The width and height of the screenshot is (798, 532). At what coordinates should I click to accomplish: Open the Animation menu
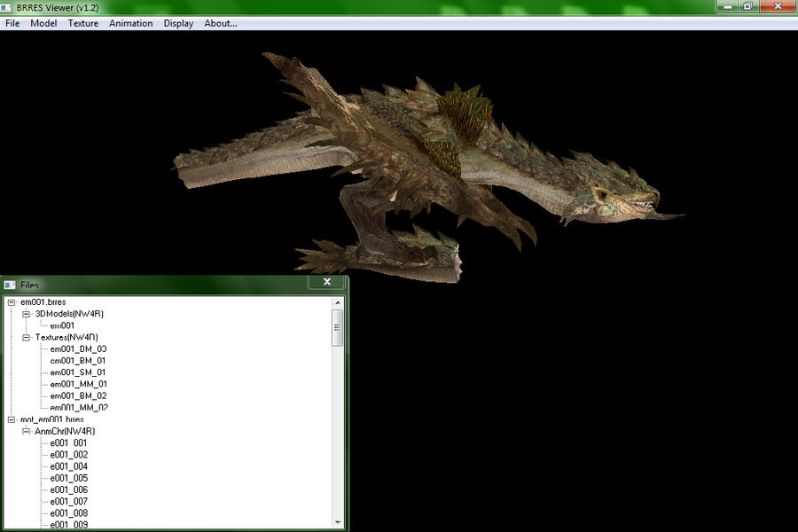(x=131, y=23)
